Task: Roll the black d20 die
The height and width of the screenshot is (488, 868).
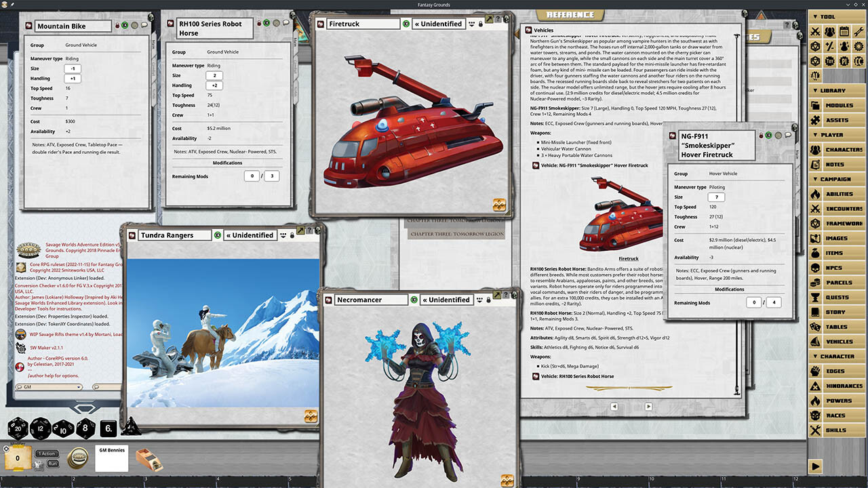Action: click(x=17, y=428)
